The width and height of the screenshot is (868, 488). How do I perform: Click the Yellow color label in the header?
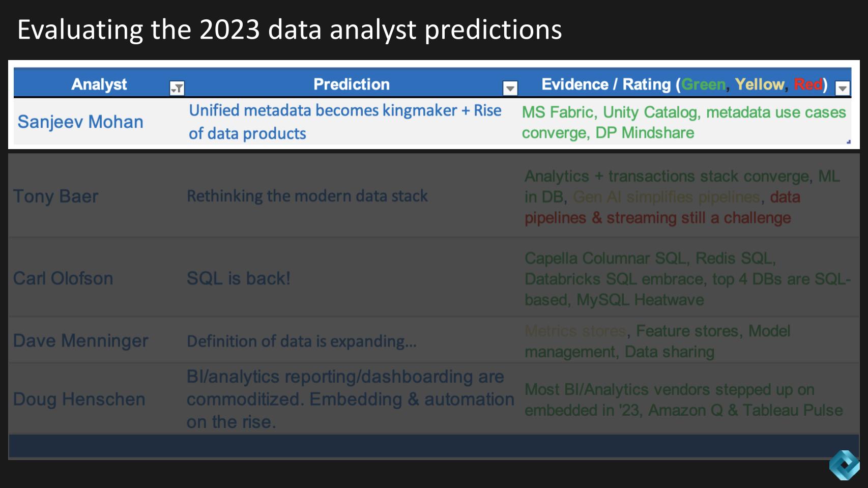pyautogui.click(x=760, y=84)
